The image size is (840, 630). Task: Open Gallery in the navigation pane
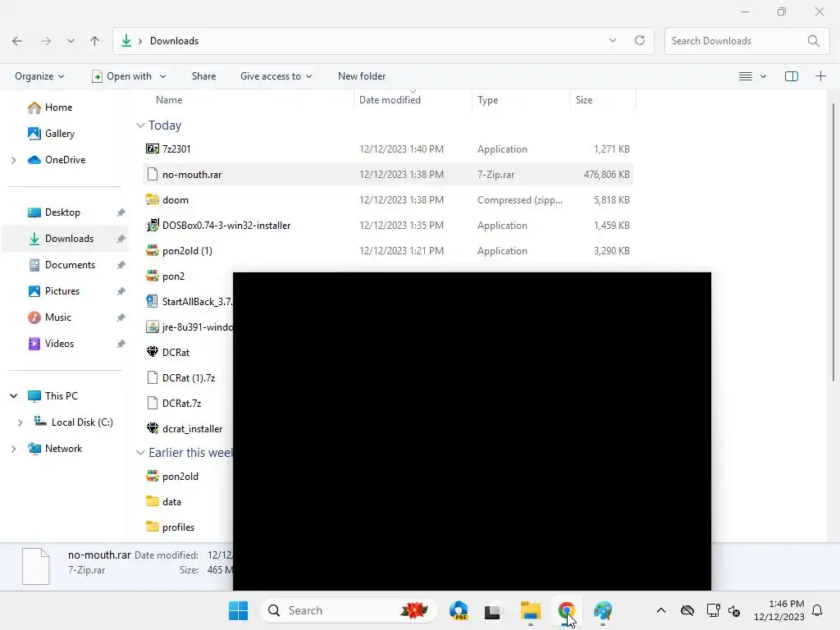(x=51, y=134)
